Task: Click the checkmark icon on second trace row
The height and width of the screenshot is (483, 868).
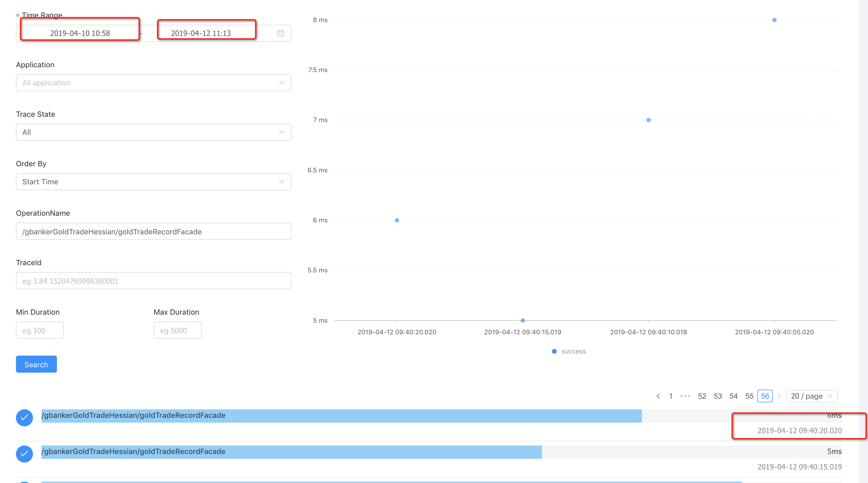Action: click(24, 454)
